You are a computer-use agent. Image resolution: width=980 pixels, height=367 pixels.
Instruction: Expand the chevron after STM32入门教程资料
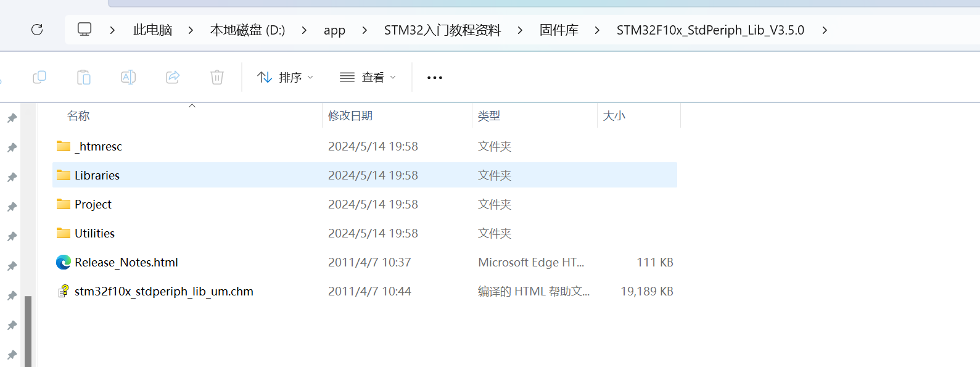pyautogui.click(x=520, y=30)
